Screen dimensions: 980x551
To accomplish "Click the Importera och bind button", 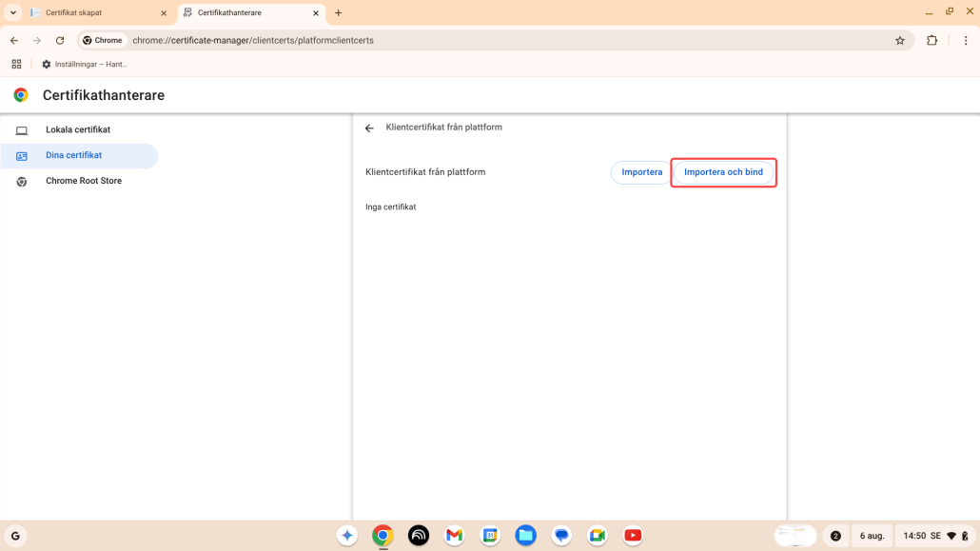I will (x=723, y=172).
